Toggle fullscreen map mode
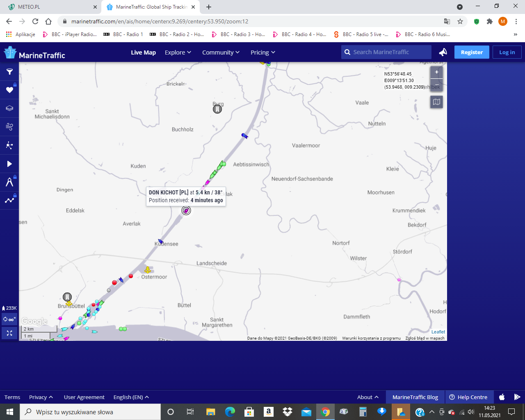The image size is (525, 420). tap(9, 333)
